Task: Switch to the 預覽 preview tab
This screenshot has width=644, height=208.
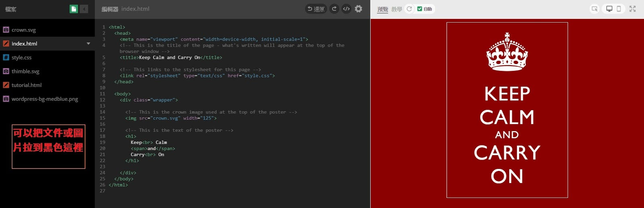Action: [x=382, y=9]
